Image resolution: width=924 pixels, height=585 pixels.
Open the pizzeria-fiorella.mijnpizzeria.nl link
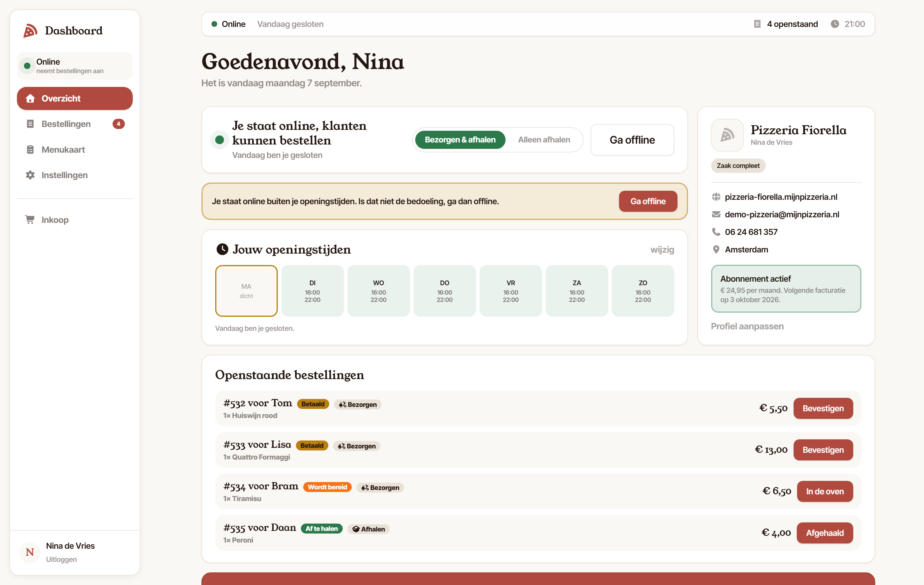[x=781, y=197]
